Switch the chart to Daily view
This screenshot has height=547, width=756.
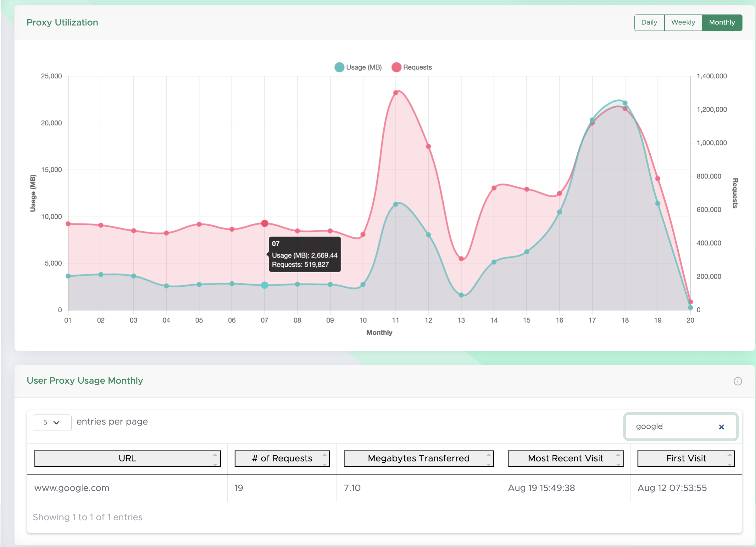point(649,22)
